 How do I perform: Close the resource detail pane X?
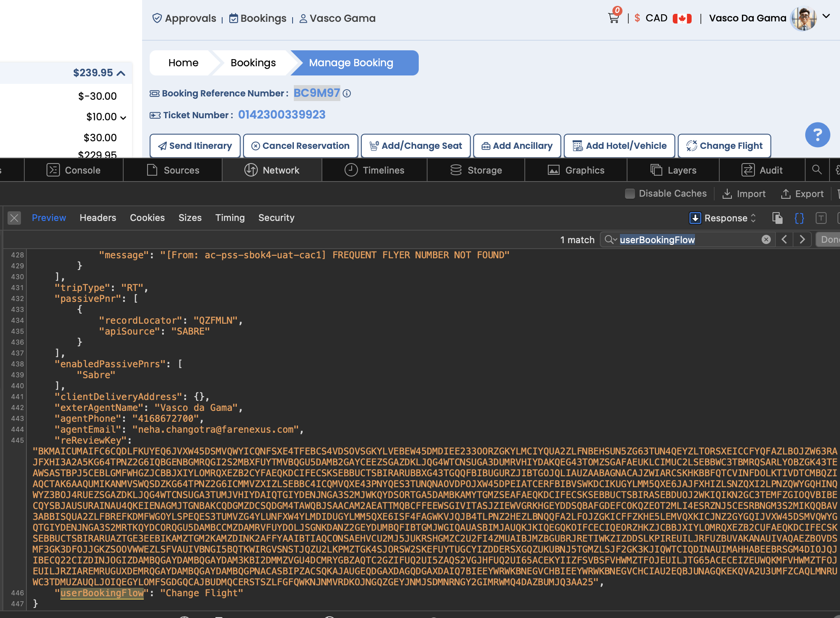coord(14,218)
